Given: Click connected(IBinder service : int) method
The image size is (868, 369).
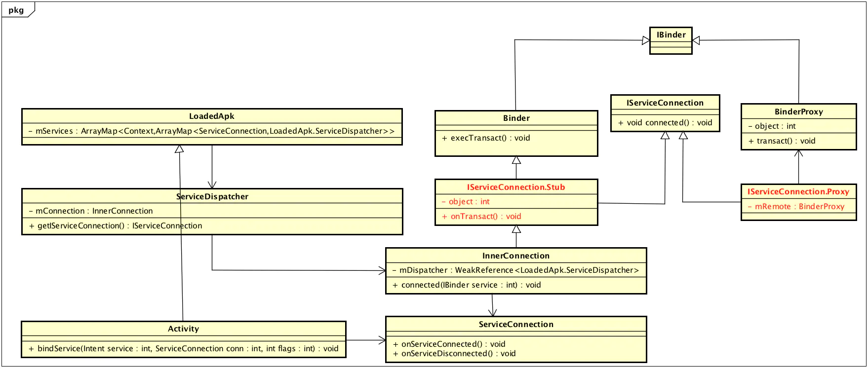Looking at the screenshot, I should point(467,285).
